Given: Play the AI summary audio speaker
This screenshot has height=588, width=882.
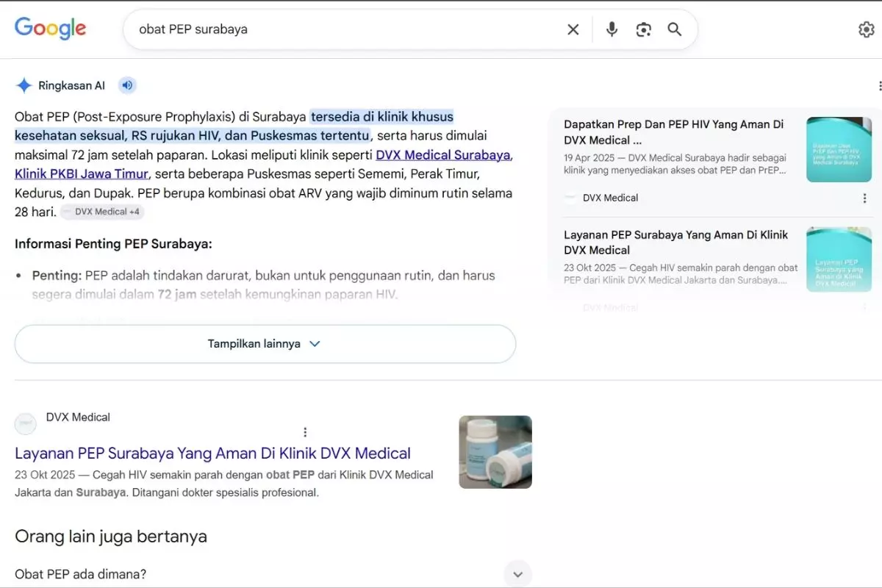Looking at the screenshot, I should 128,85.
